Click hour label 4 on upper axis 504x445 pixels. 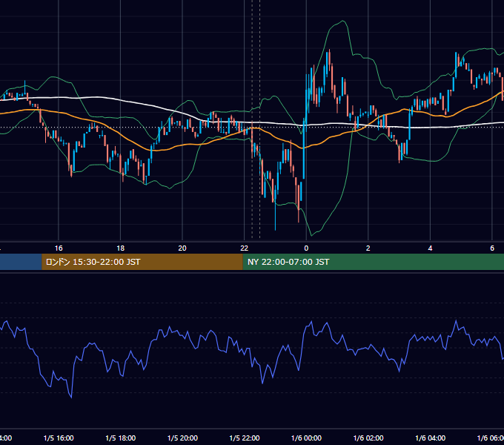pyautogui.click(x=430, y=248)
